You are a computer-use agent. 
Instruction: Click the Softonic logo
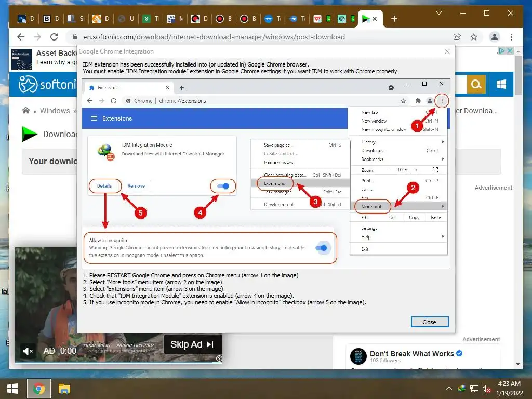coord(47,84)
